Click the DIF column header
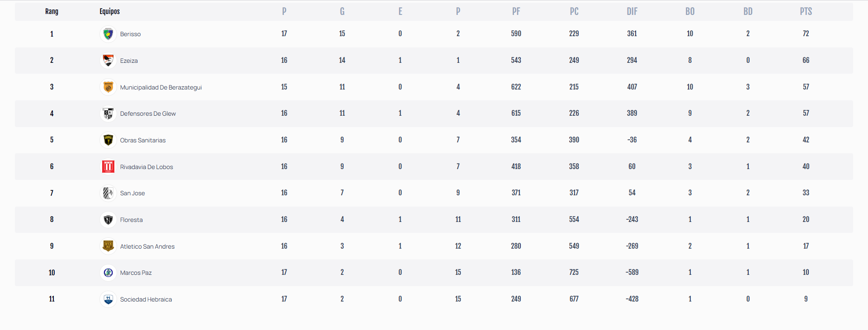 pyautogui.click(x=632, y=12)
